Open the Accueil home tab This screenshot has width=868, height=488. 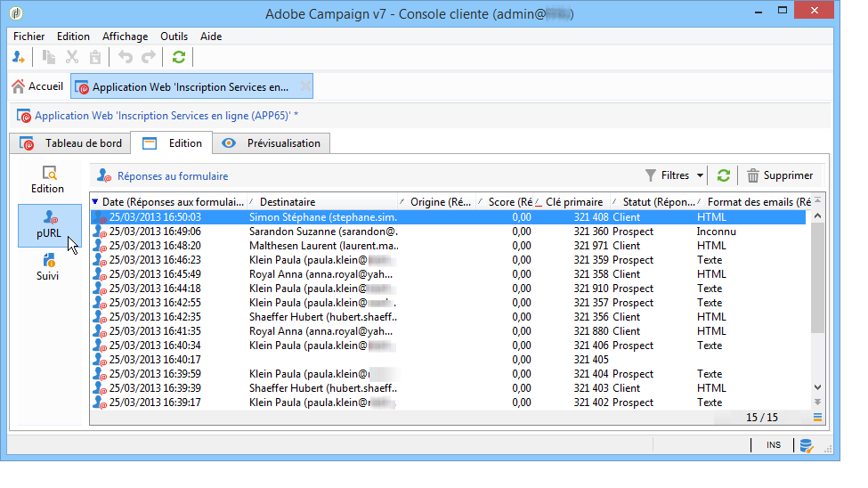click(x=37, y=86)
